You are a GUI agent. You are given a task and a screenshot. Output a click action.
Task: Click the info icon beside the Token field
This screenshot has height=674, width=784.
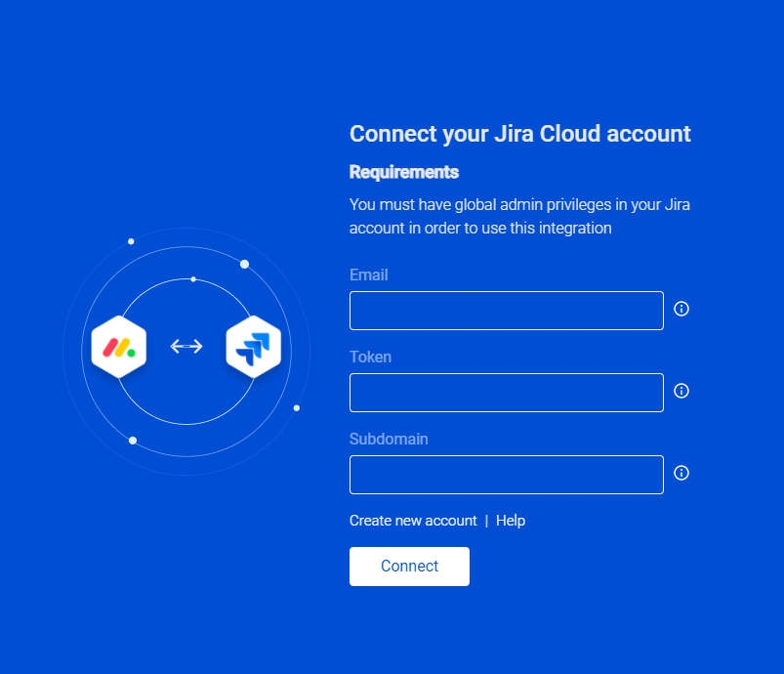point(681,391)
